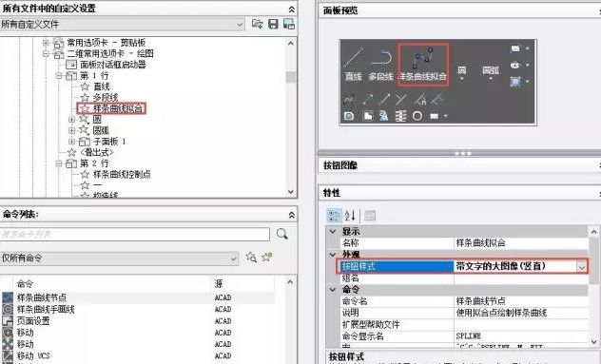Click the command list scrollbar up arrow

point(290,282)
